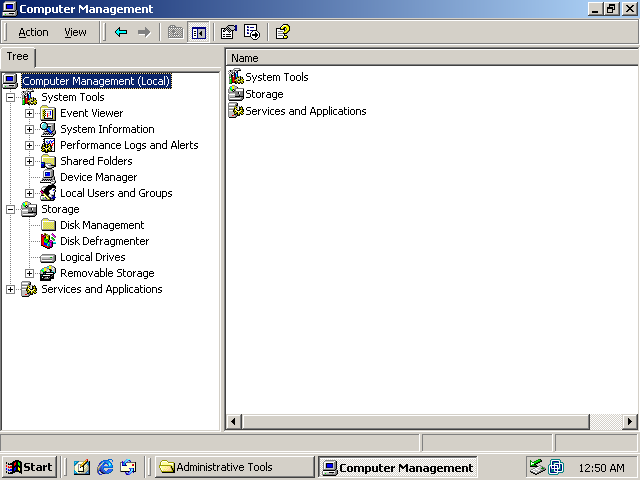Click the Forward arrow toolbar icon
The width and height of the screenshot is (640, 480).
pos(144,32)
